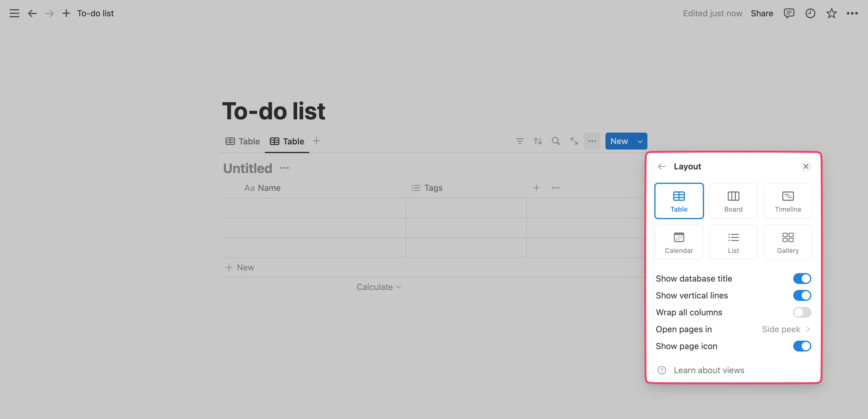The width and height of the screenshot is (868, 419).
Task: Click the plus icon beside To-do list breadcrumb
Action: [66, 13]
